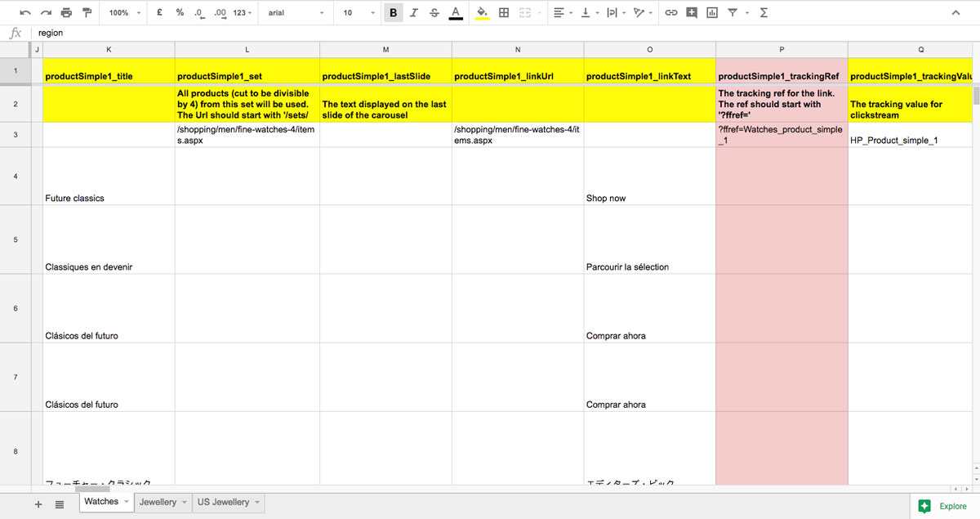Viewport: 980px width, 519px height.
Task: Format as currency with pound icon
Action: tap(159, 13)
